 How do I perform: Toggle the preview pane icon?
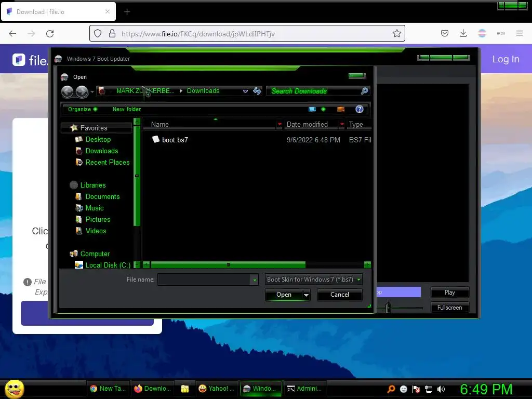[341, 109]
